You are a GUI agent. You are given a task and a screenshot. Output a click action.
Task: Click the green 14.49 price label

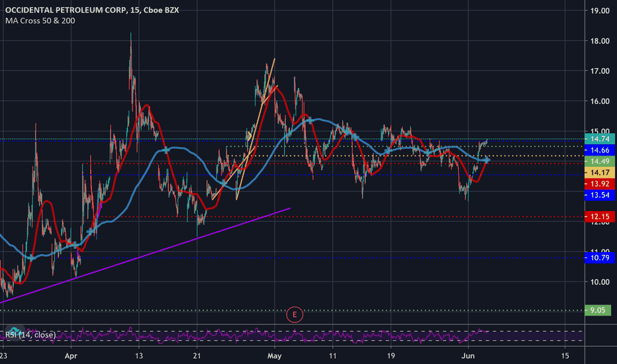click(600, 161)
